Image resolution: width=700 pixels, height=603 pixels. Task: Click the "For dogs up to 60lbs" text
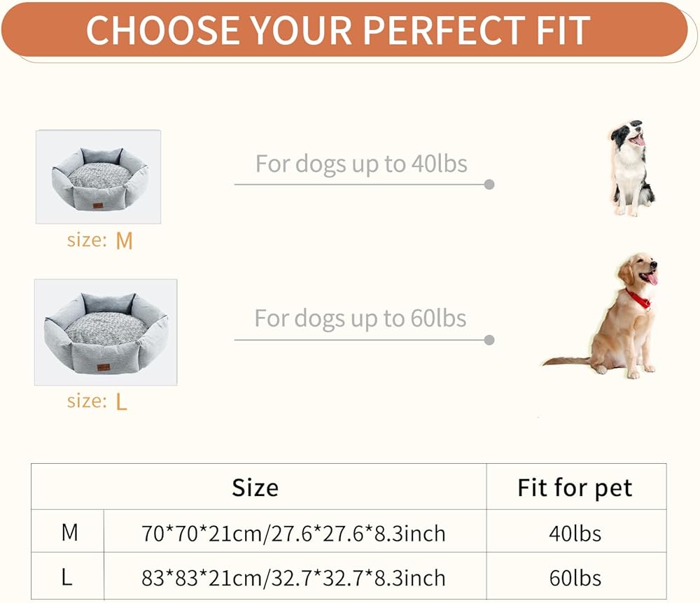[x=360, y=318]
